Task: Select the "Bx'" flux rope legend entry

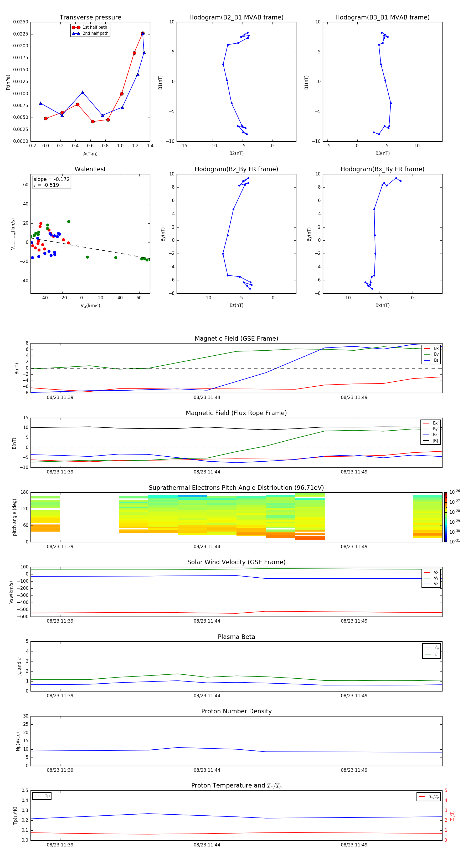Action: click(x=431, y=423)
